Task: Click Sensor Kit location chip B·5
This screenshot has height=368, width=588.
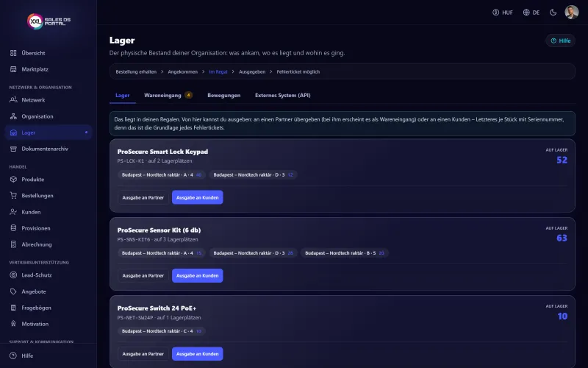Action: [345, 253]
